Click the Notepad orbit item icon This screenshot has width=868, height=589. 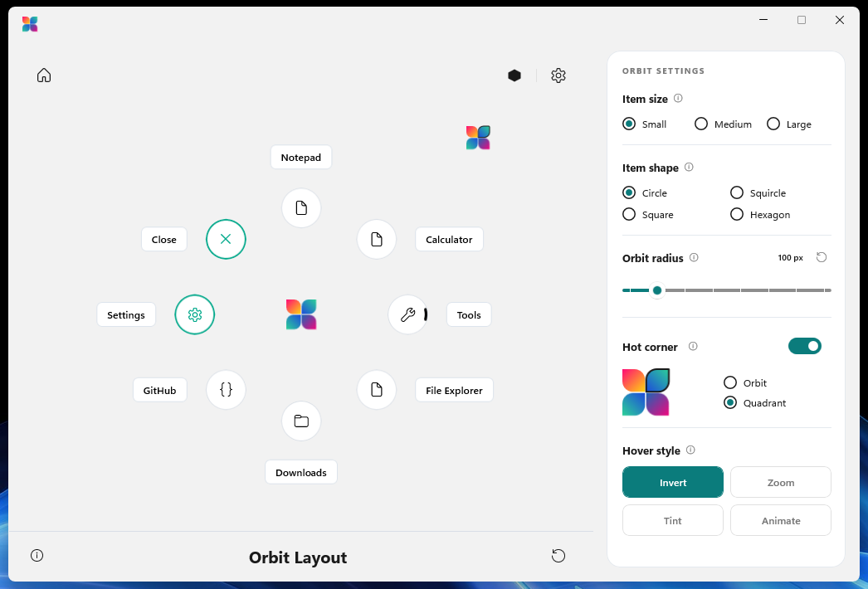pyautogui.click(x=301, y=208)
